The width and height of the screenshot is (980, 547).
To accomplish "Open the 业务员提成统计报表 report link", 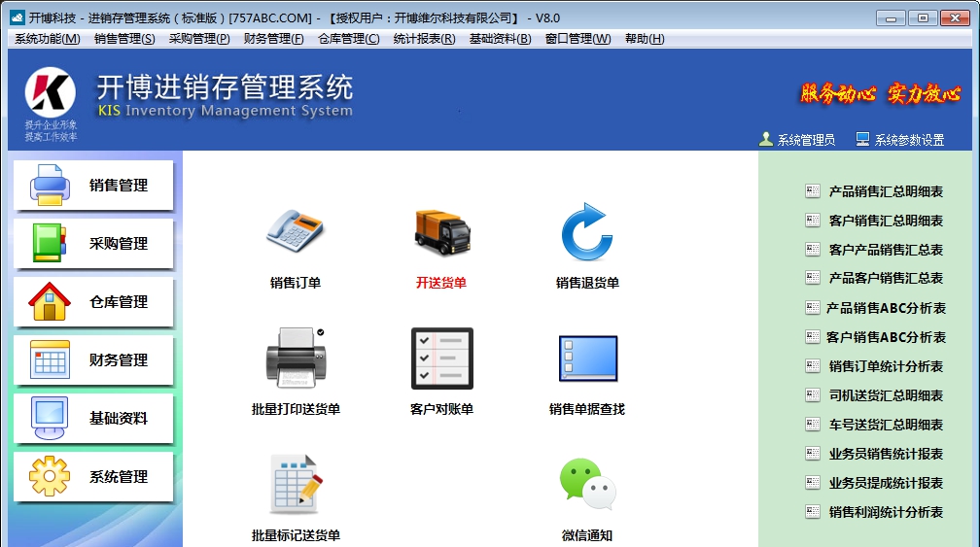I will (x=886, y=483).
